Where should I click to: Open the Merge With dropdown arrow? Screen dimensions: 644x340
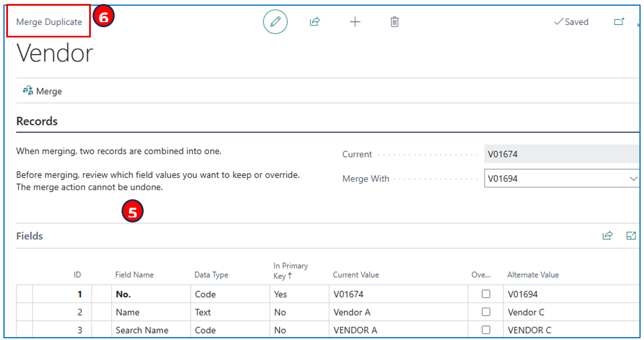pos(634,179)
